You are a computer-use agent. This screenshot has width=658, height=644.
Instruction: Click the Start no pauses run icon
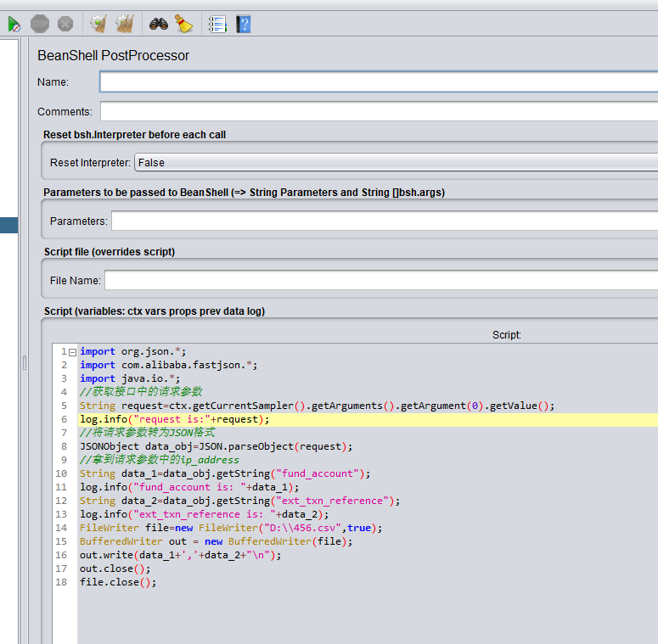tap(14, 25)
